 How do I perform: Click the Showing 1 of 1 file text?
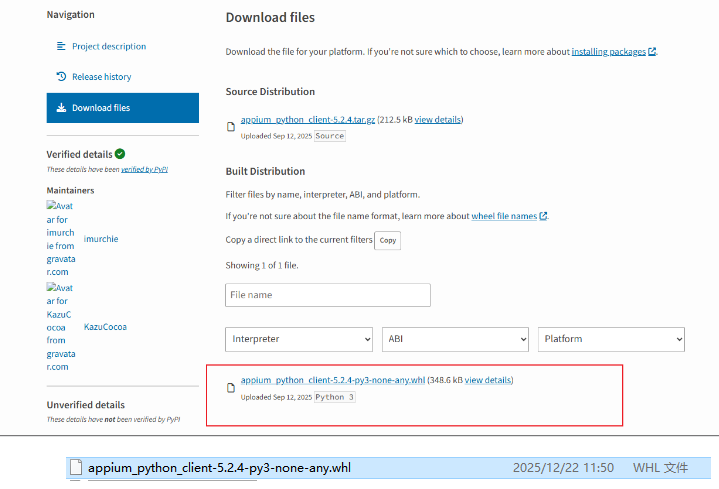click(262, 266)
